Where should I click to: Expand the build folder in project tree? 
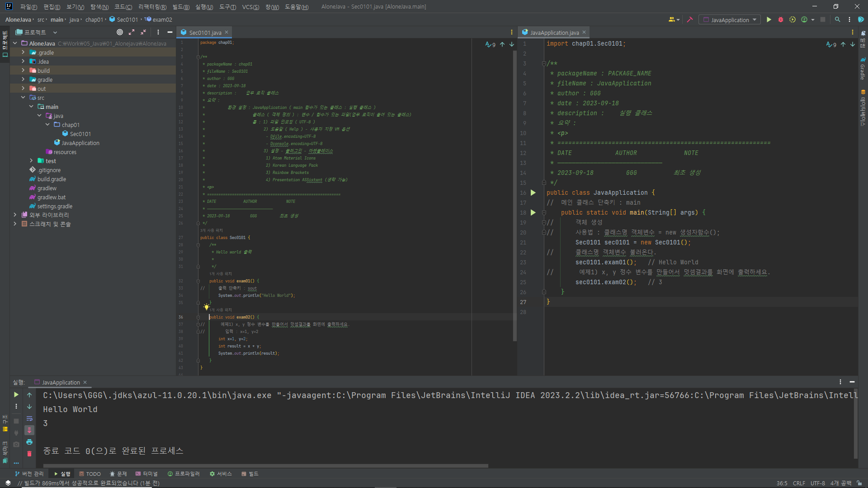pos(23,70)
